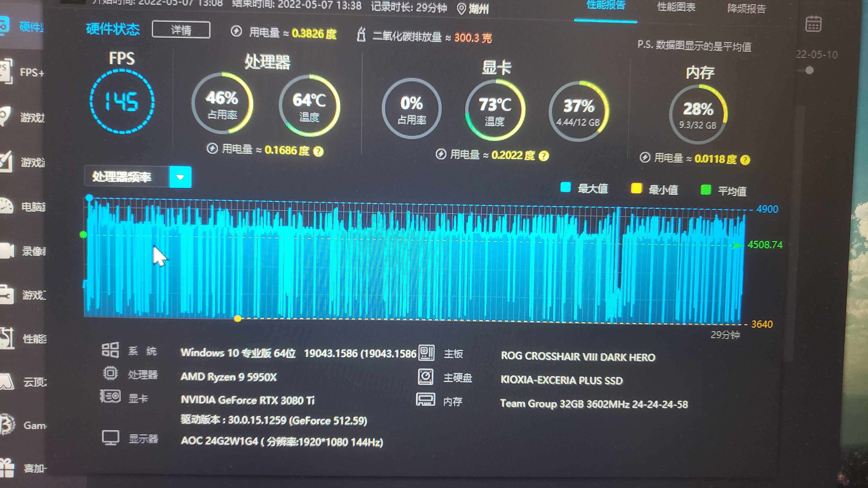This screenshot has width=868, height=488.
Task: Click the GPU 0% usage gauge
Action: coord(411,108)
